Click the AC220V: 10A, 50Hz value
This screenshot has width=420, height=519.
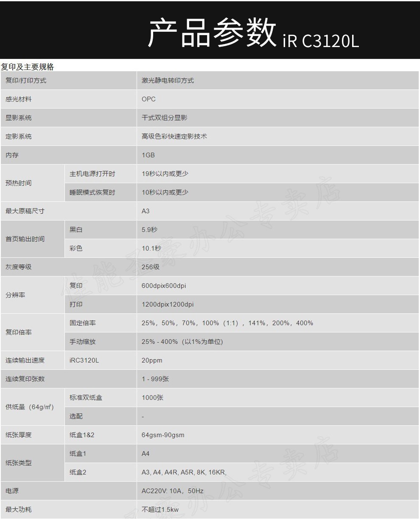[173, 491]
